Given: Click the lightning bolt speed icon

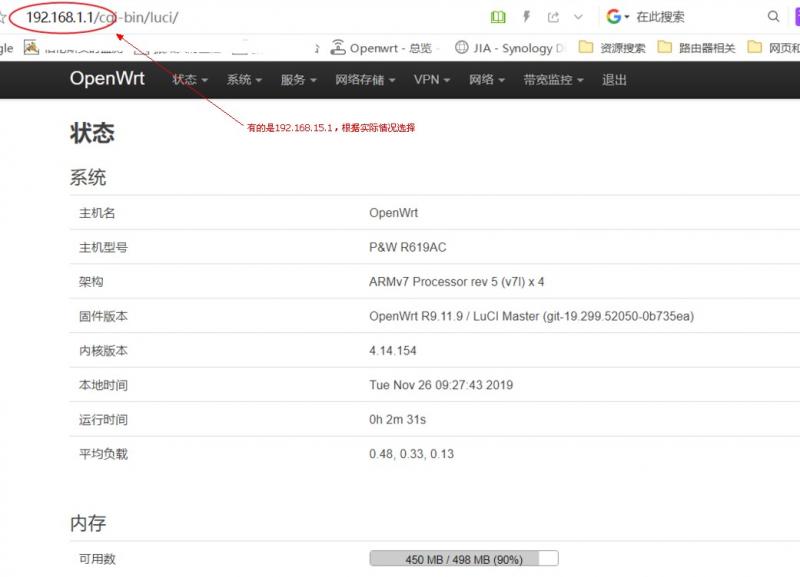Looking at the screenshot, I should [527, 17].
